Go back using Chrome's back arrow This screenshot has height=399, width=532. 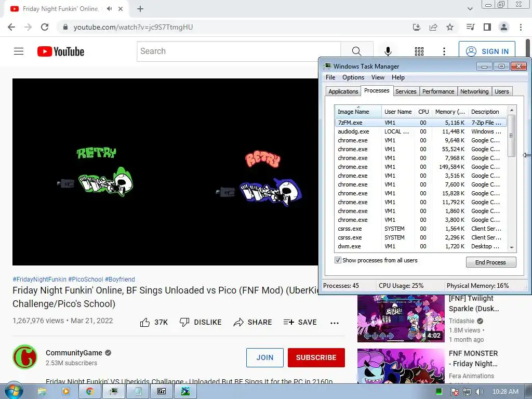(11, 27)
